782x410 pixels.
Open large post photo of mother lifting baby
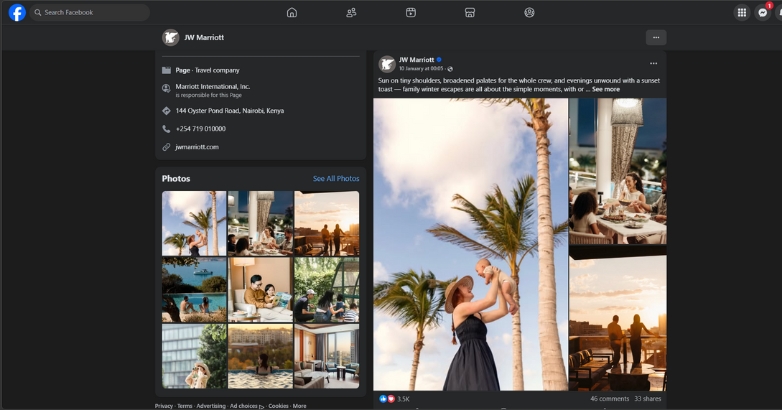(x=470, y=244)
